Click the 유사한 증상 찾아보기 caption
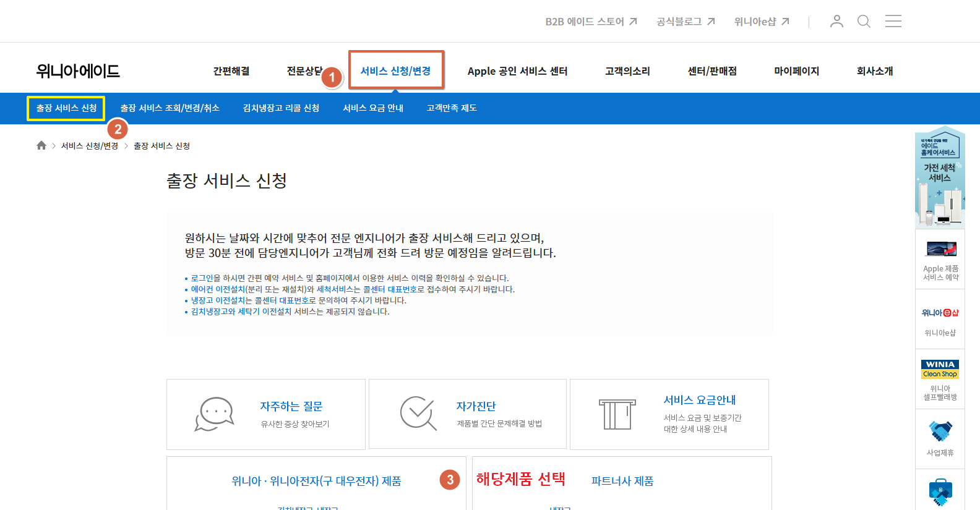The image size is (980, 510). [x=295, y=424]
